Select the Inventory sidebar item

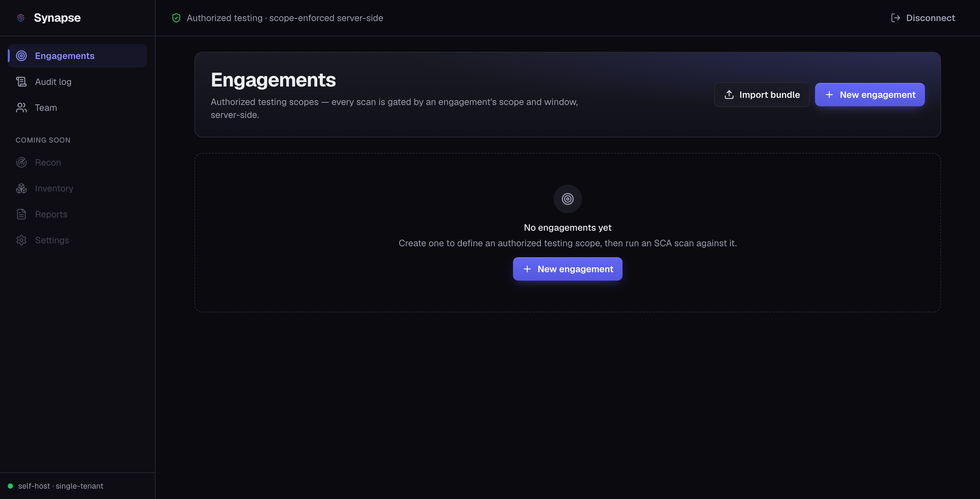(77, 188)
